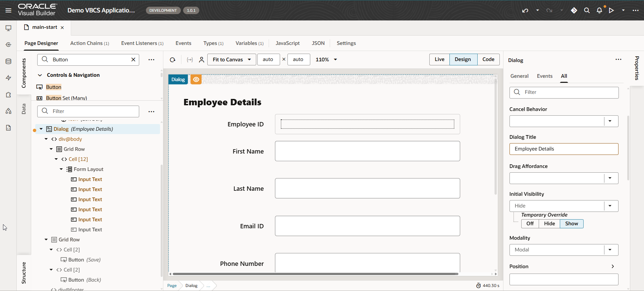Collapse the Form Layout tree node
644x291 pixels.
coord(61,169)
